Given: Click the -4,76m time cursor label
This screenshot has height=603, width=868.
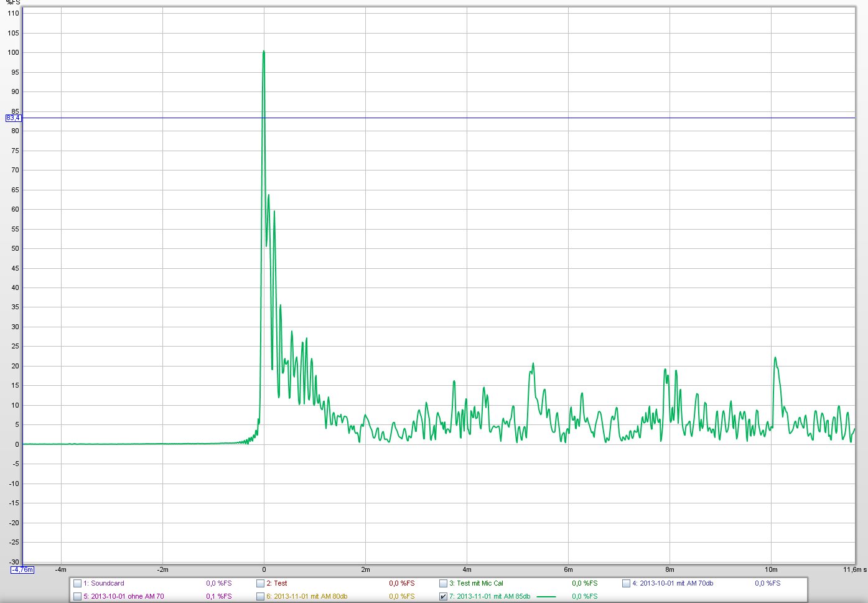Looking at the screenshot, I should (22, 569).
